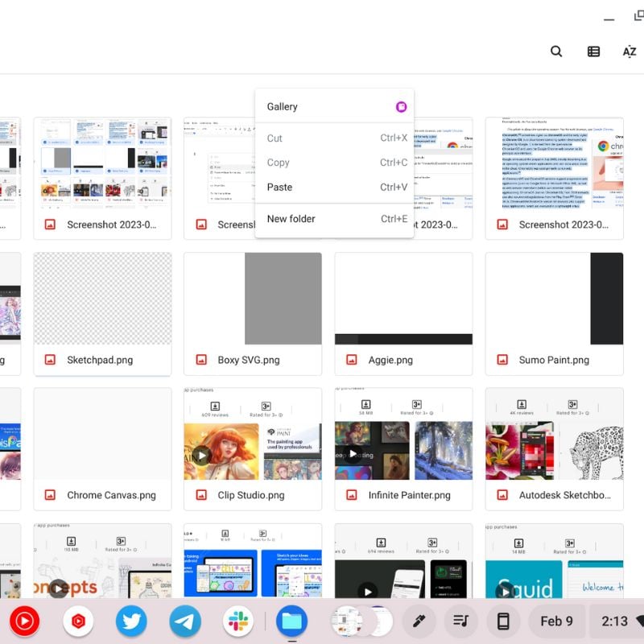Open the Sketchpad.png thumbnail
This screenshot has height=644, width=644.
click(x=102, y=299)
